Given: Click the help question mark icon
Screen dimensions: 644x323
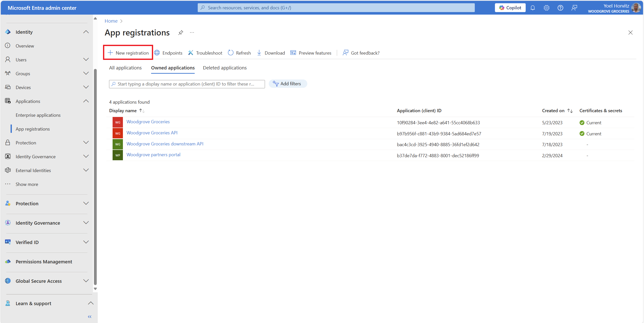Looking at the screenshot, I should point(560,8).
